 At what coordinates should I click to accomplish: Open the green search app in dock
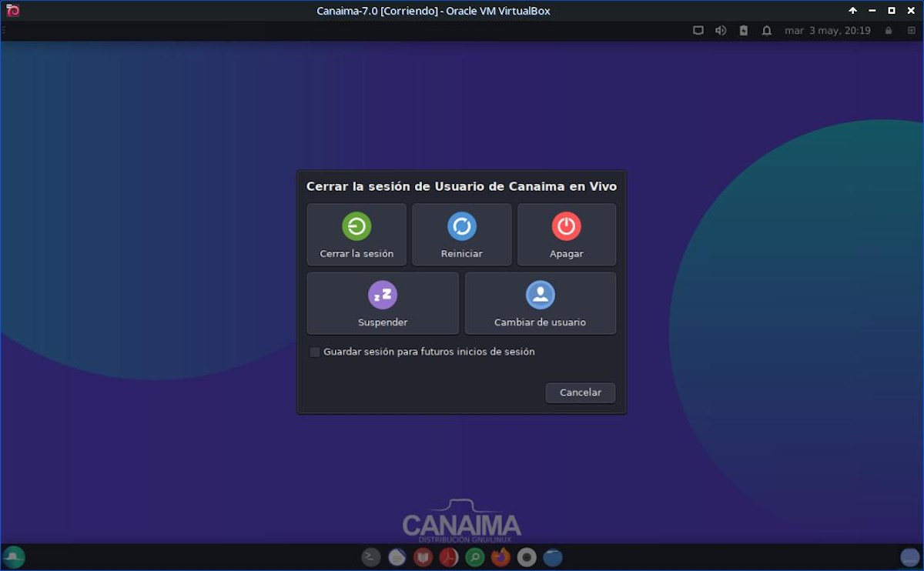coord(475,557)
